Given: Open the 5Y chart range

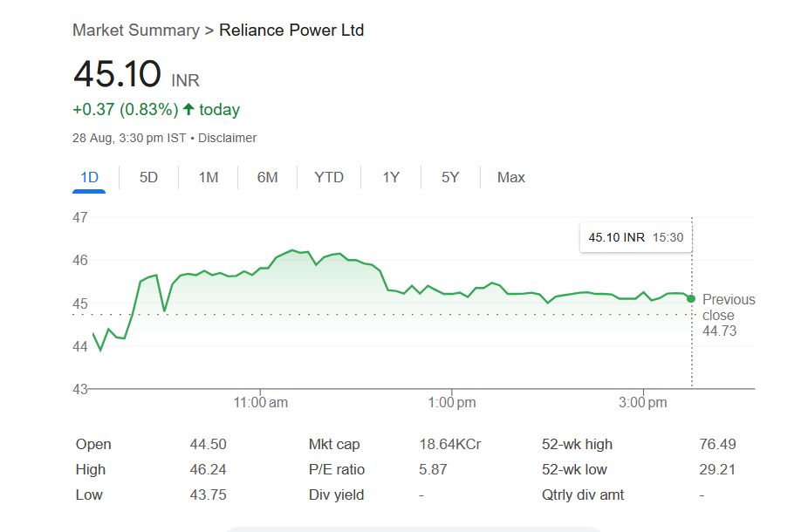Looking at the screenshot, I should [450, 178].
